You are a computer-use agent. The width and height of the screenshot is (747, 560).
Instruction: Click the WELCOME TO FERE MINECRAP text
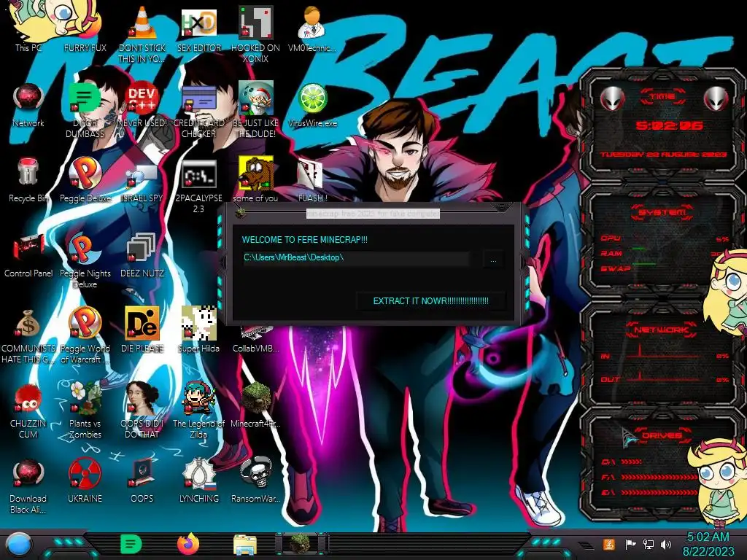tap(305, 240)
